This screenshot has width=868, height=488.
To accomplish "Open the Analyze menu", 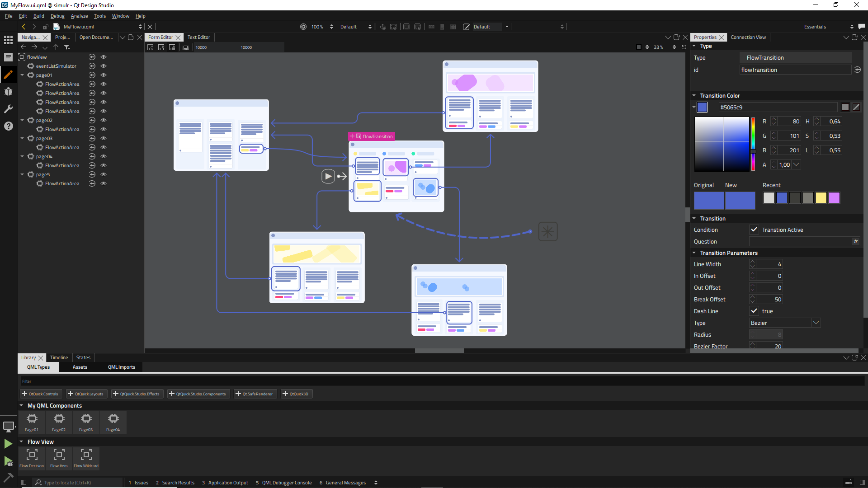I will coord(79,16).
